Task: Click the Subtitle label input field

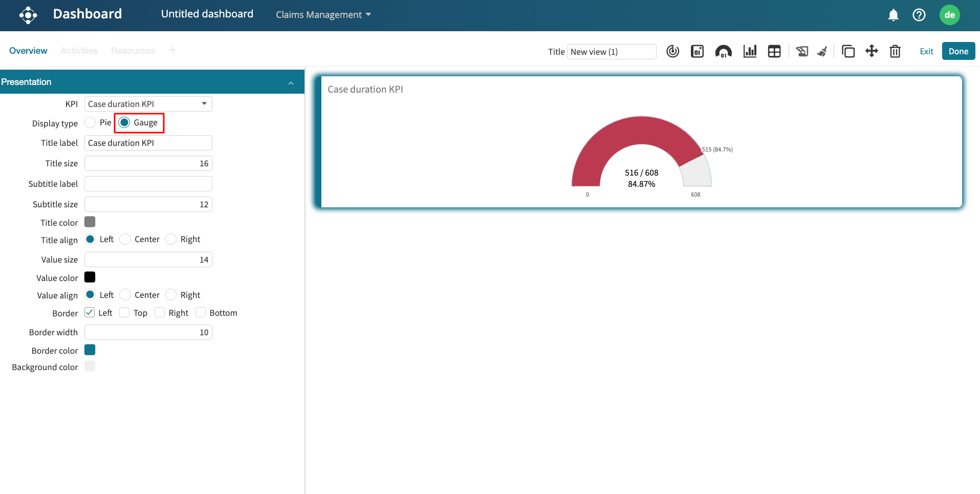Action: pos(148,184)
